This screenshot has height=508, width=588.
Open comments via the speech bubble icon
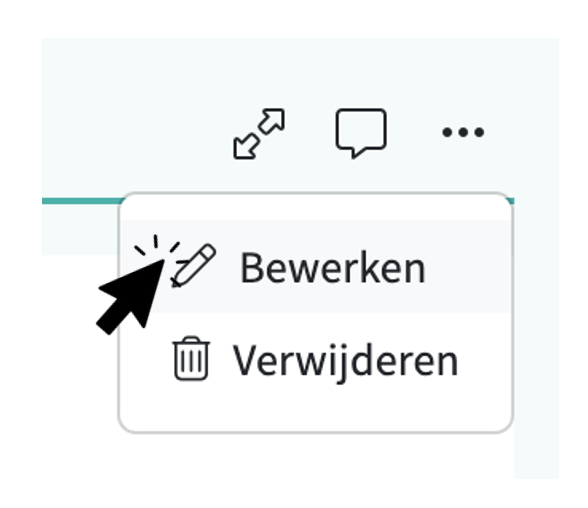(x=361, y=133)
